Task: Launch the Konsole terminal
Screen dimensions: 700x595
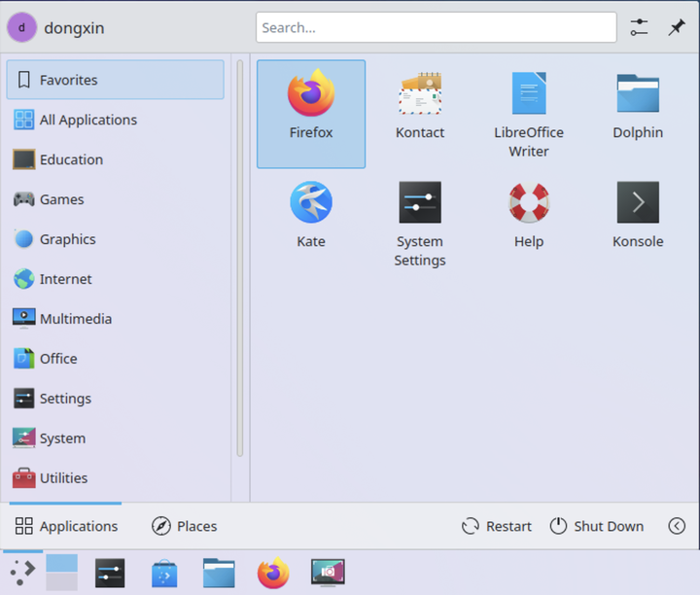Action: (x=638, y=224)
